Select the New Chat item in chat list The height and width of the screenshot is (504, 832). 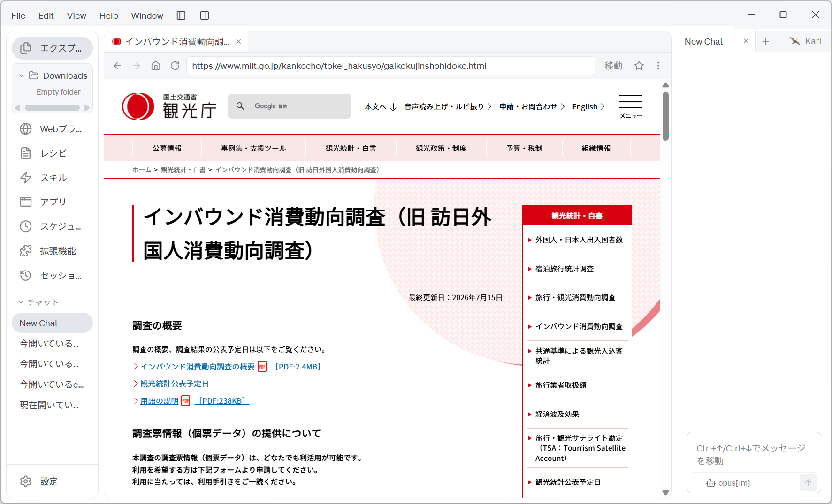(52, 323)
